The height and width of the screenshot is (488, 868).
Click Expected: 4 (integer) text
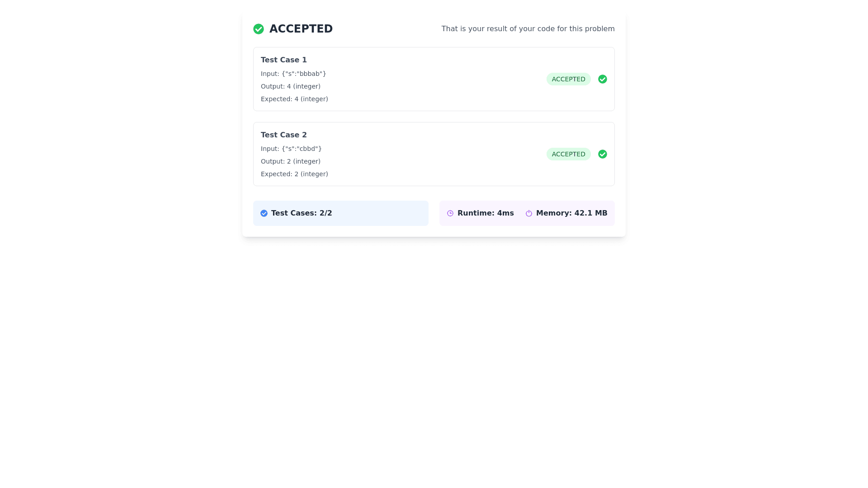click(x=294, y=99)
